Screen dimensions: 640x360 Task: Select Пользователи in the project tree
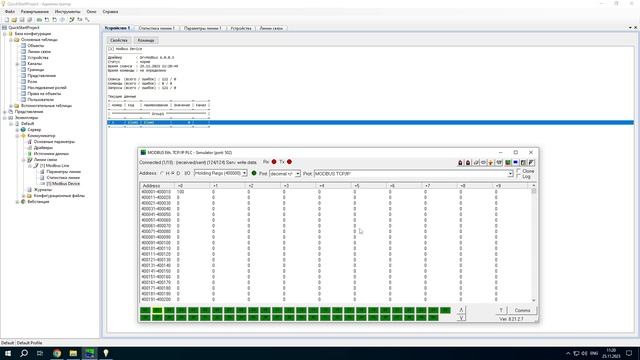click(x=40, y=100)
